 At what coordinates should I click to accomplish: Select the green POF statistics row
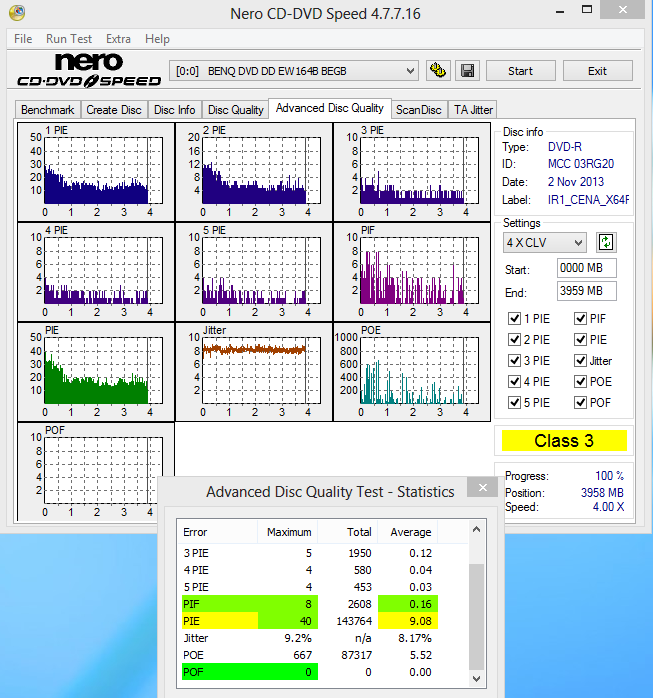(310, 672)
